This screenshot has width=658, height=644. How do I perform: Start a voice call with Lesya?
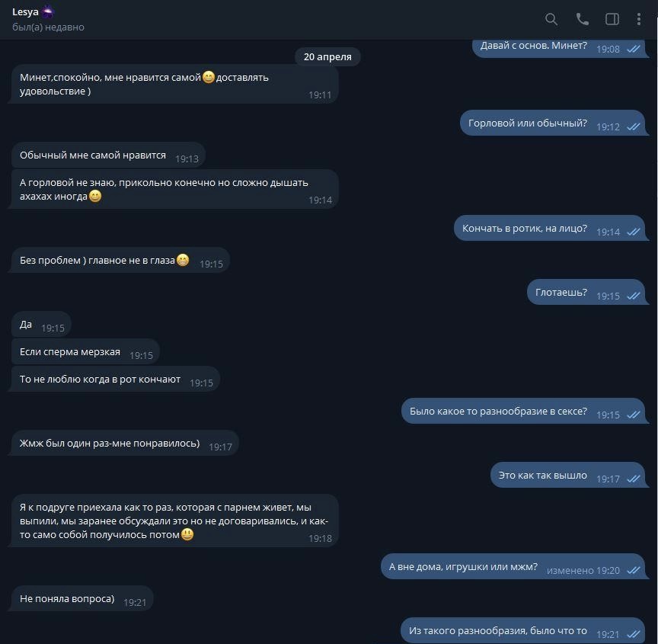coord(582,19)
